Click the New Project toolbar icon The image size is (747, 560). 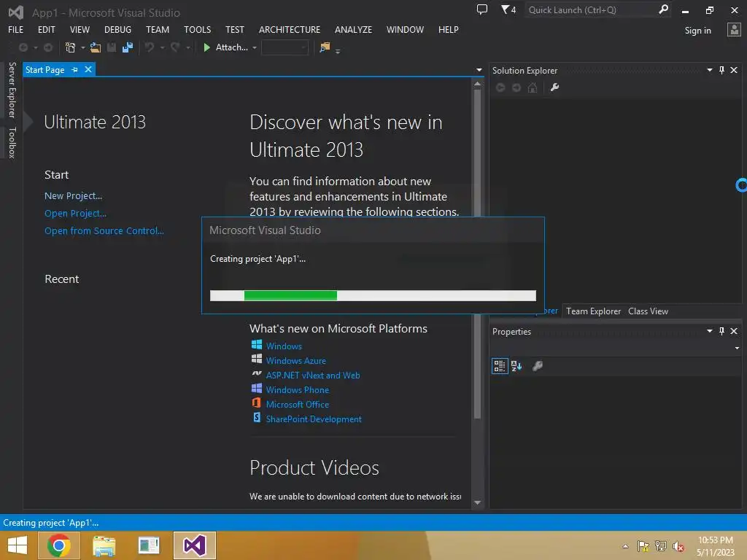70,47
